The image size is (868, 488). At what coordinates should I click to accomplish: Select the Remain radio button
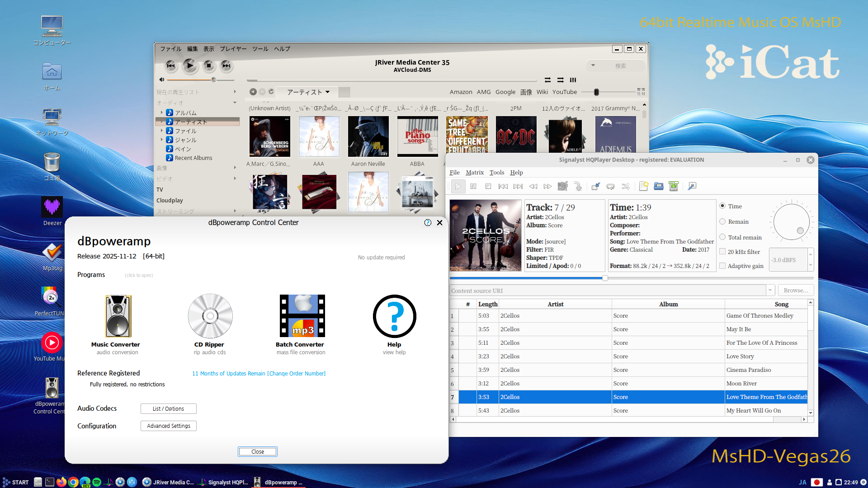click(722, 221)
